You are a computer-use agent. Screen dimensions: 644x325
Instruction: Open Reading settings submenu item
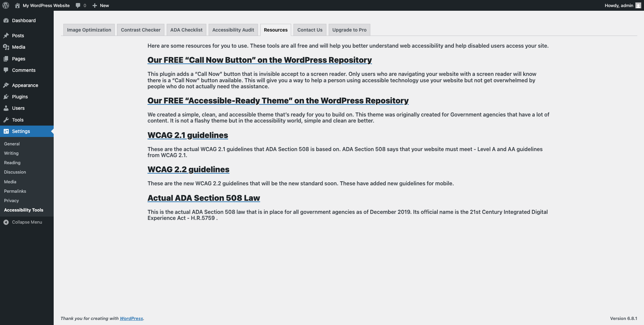pyautogui.click(x=12, y=162)
